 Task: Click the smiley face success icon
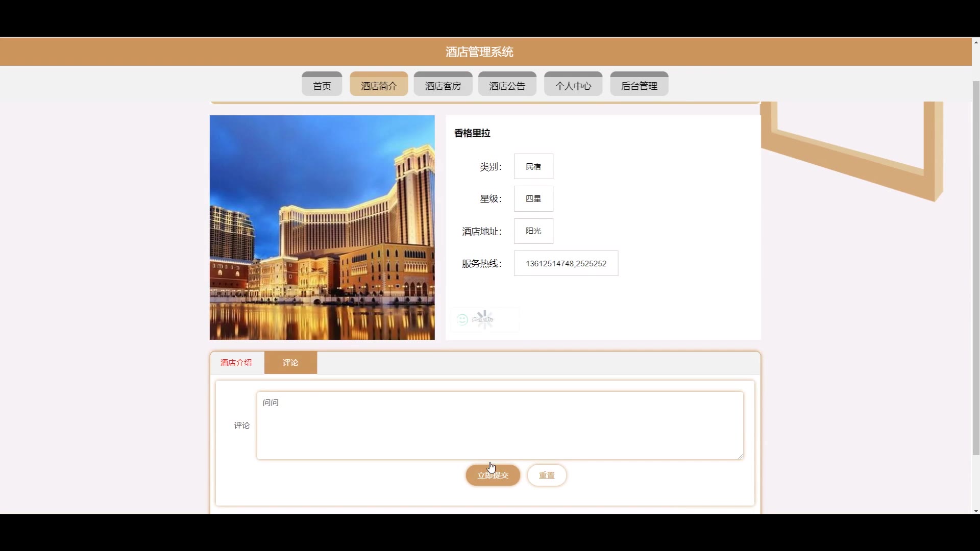click(x=462, y=319)
